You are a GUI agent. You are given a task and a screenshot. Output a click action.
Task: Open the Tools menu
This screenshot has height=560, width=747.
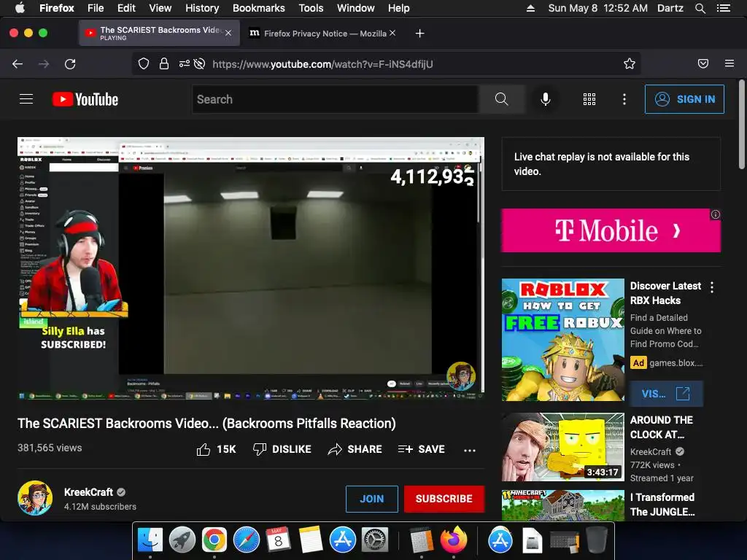[311, 8]
